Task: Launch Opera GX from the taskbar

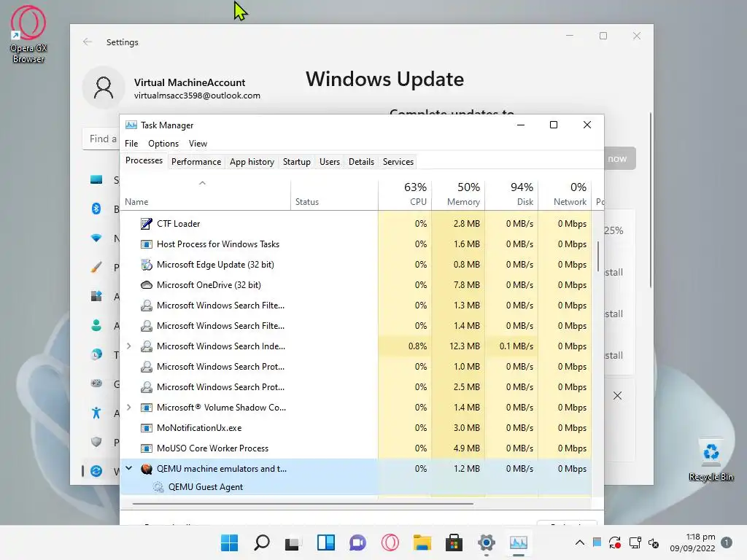Action: click(x=390, y=542)
